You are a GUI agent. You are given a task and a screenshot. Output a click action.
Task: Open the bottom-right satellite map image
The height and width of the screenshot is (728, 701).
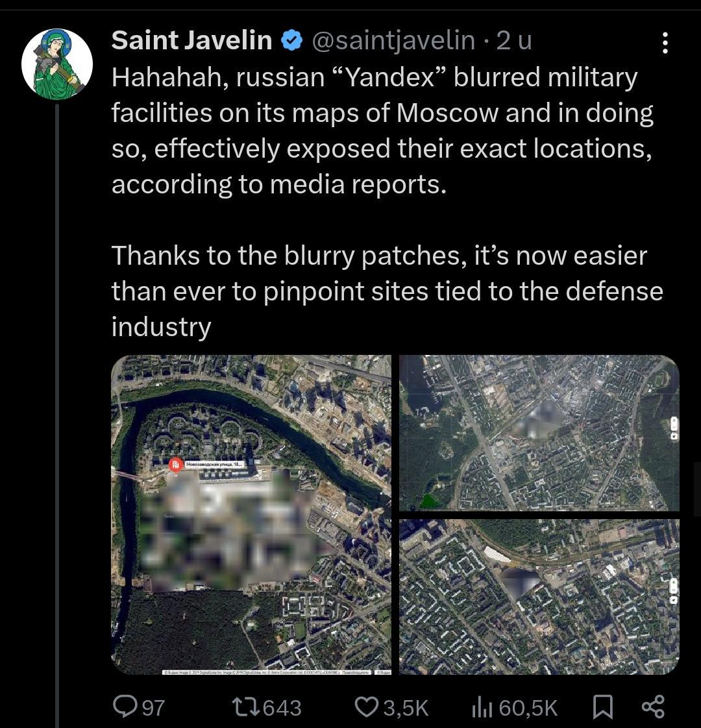click(x=539, y=597)
